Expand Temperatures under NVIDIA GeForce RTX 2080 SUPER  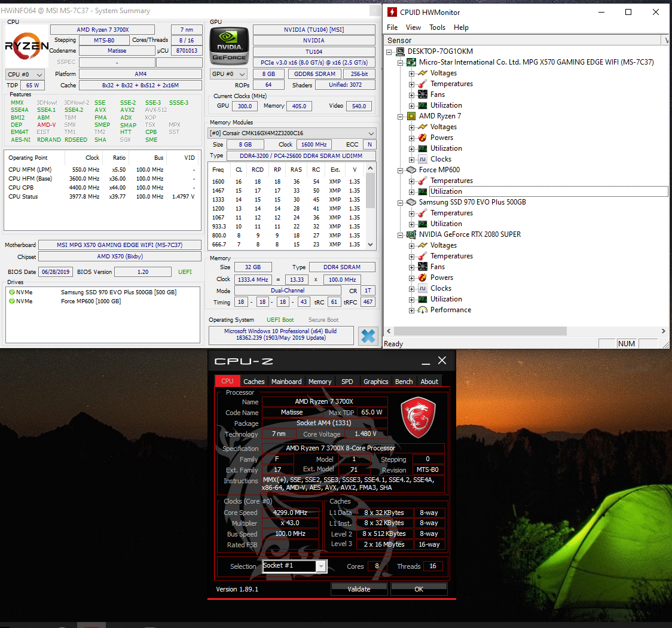tap(411, 257)
